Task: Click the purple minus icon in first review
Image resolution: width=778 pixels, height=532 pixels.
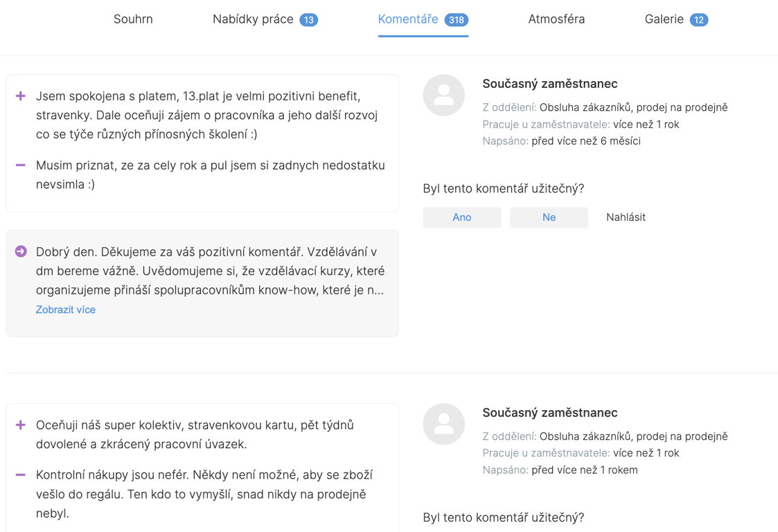Action: tap(21, 166)
